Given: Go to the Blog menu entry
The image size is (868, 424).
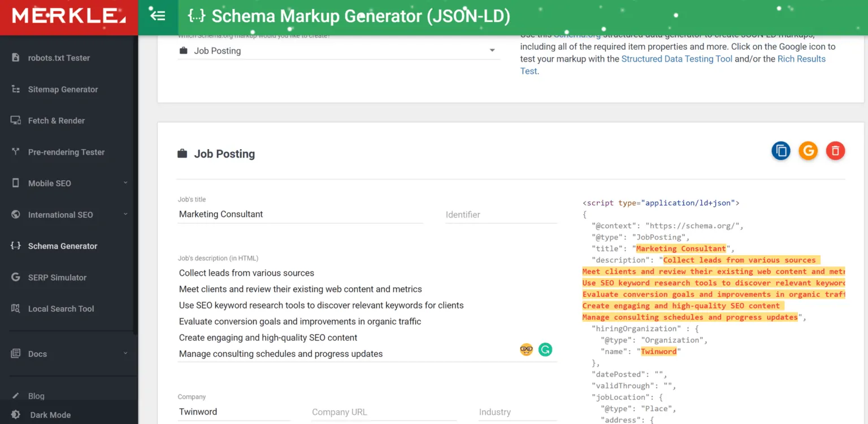Looking at the screenshot, I should click(x=37, y=396).
